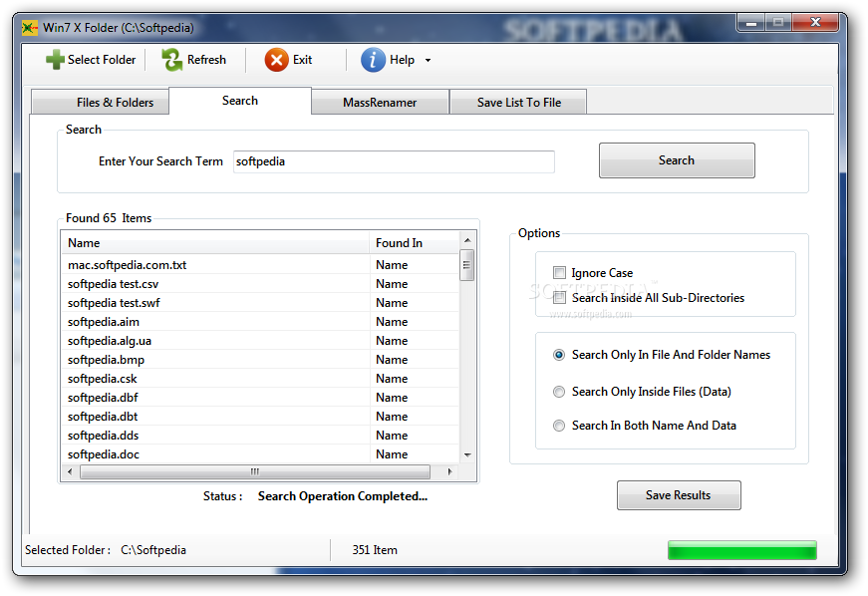868x596 pixels.
Task: Select softpedia.dds result row
Action: tap(260, 436)
